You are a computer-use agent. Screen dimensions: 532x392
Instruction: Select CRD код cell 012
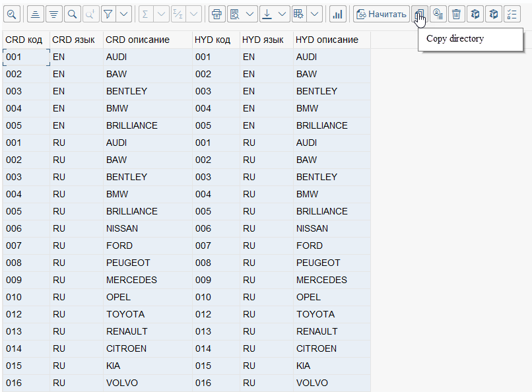pyautogui.click(x=26, y=314)
